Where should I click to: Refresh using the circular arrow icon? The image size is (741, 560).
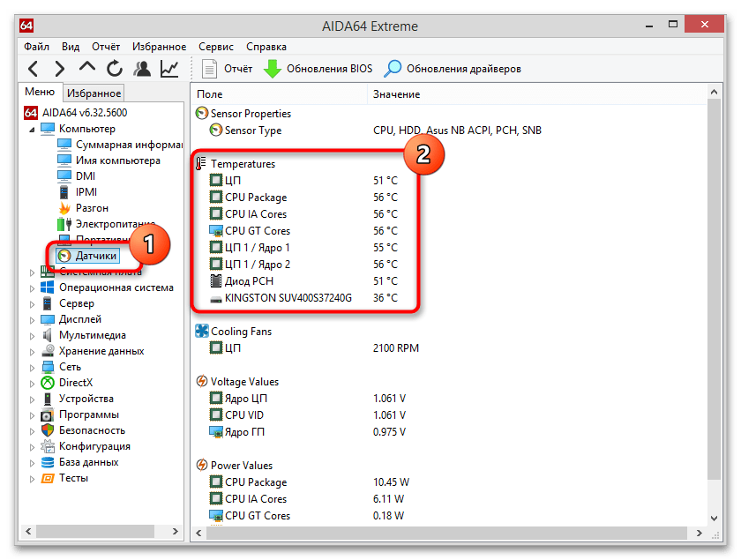(115, 69)
